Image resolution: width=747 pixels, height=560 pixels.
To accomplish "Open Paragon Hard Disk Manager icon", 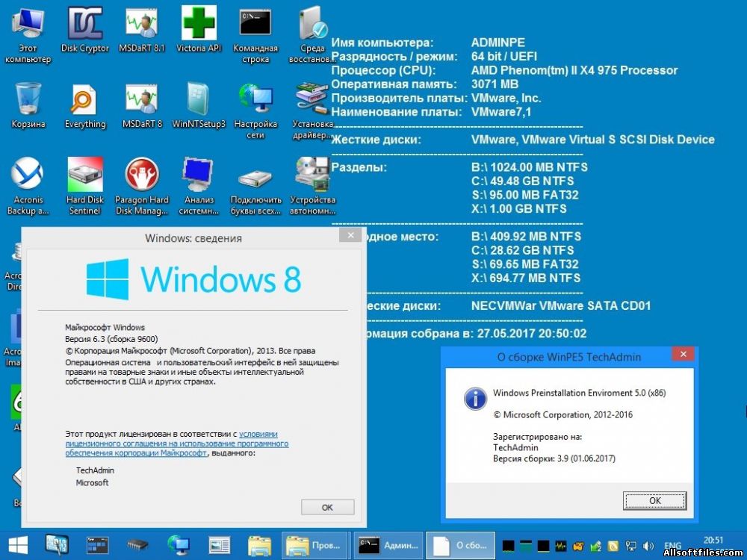I will pyautogui.click(x=141, y=187).
